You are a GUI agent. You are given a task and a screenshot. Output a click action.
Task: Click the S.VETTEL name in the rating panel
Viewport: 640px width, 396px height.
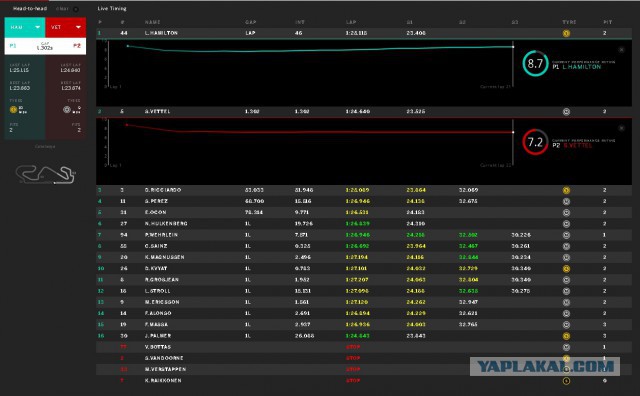point(578,145)
